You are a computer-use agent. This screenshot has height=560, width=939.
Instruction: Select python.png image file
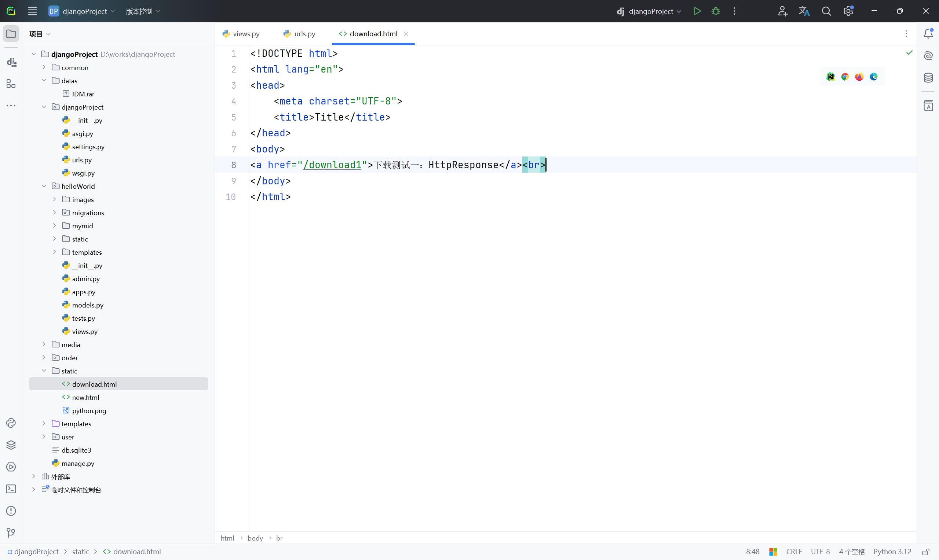click(x=89, y=410)
